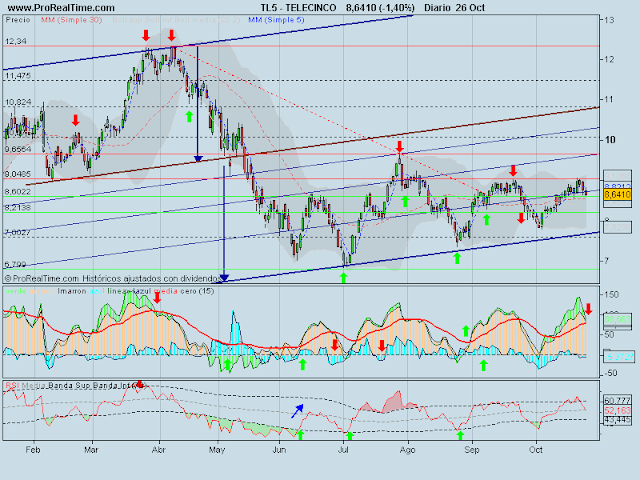Click the cyan 'azul' oscillator legend word
Image resolution: width=640 pixels, height=480 pixels.
[x=97, y=291]
